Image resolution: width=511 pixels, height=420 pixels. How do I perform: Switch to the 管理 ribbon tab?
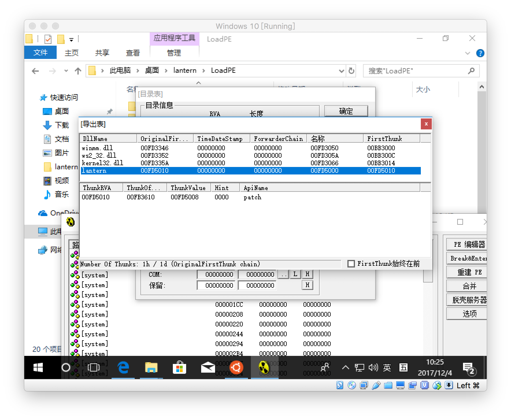click(x=174, y=53)
